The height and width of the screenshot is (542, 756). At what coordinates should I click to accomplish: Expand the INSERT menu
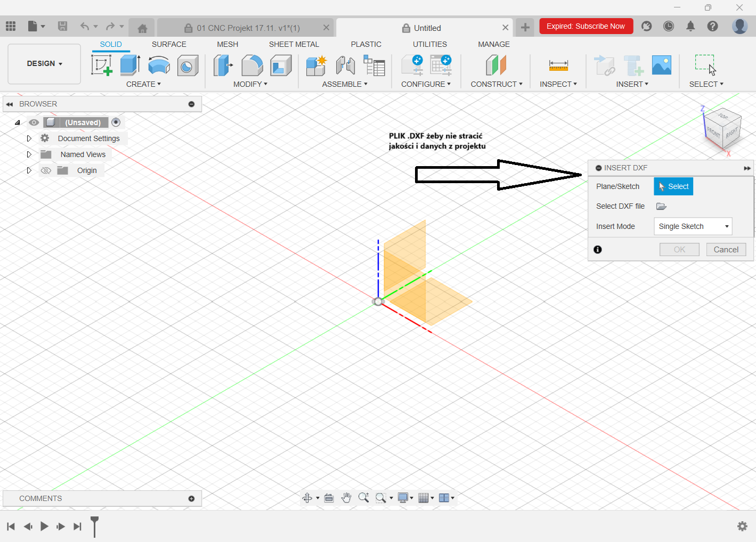coord(632,84)
